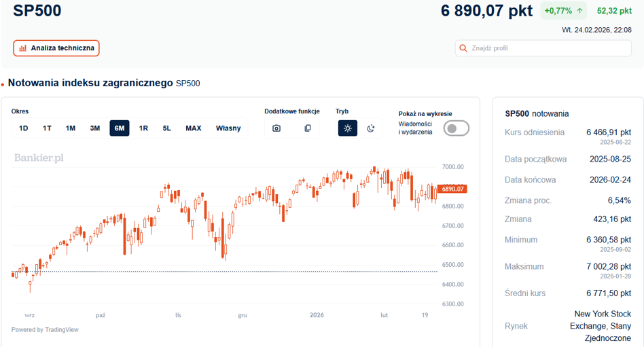Switch chart to 1R period
644x347 pixels.
click(143, 128)
